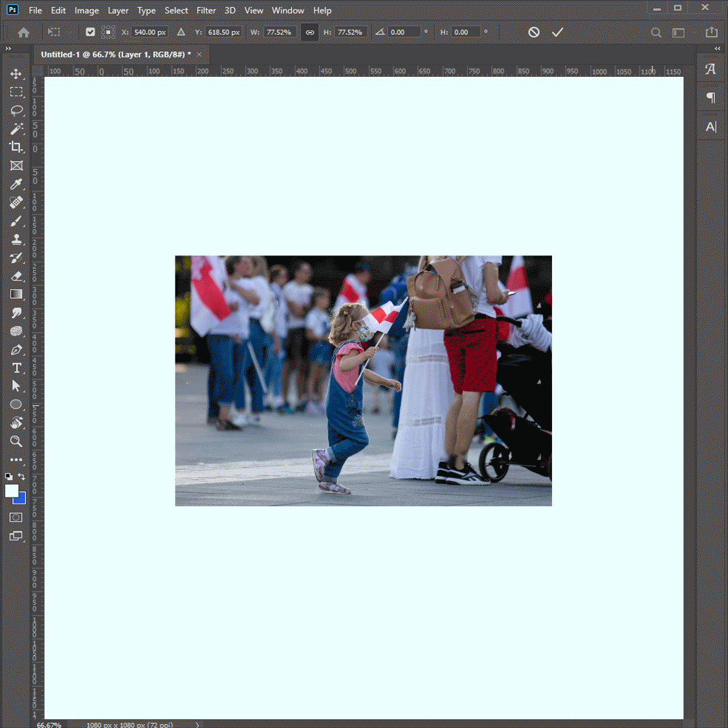Activate the Zoom tool

point(16,442)
